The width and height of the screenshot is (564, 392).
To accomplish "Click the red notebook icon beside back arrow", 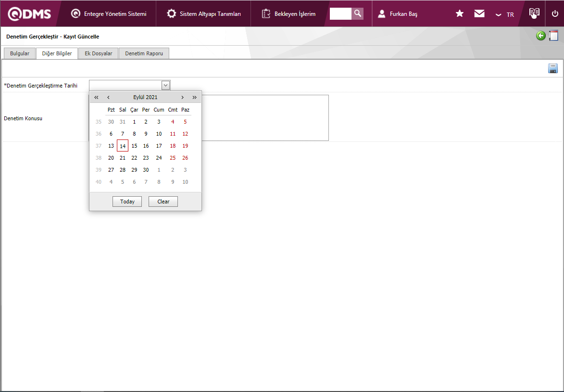I will pos(553,36).
